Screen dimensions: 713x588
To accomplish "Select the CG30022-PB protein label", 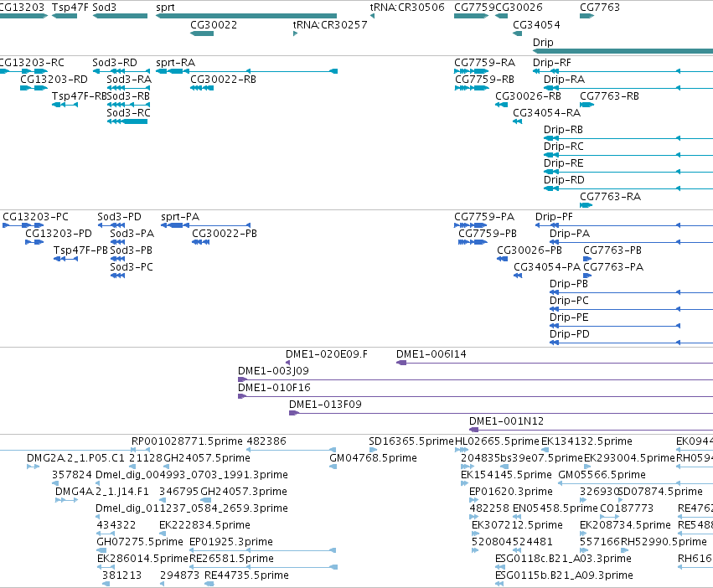I will 225,234.
